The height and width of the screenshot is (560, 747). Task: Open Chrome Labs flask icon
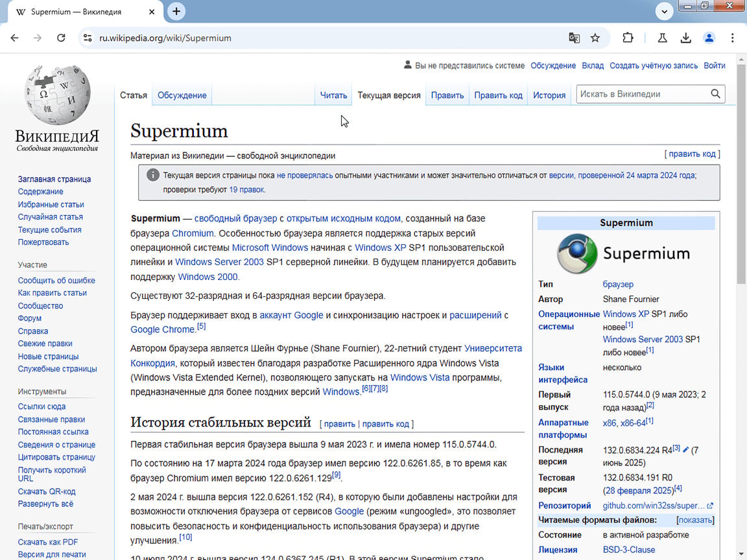click(662, 38)
